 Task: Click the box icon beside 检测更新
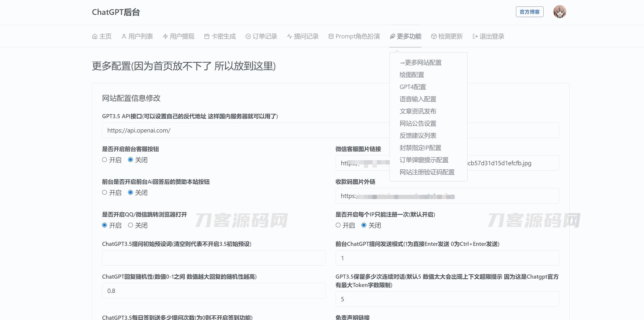pos(434,36)
